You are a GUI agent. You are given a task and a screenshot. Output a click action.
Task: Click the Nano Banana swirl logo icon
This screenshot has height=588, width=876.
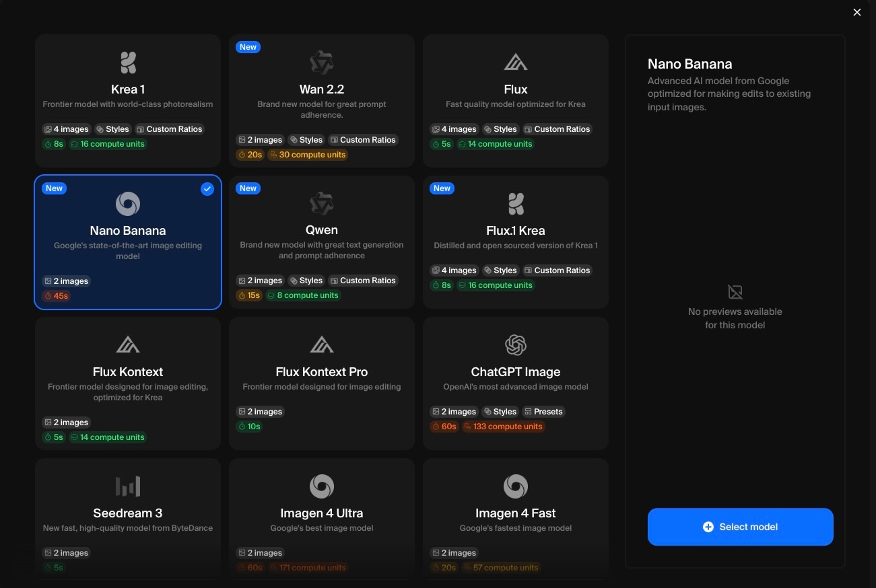click(128, 204)
